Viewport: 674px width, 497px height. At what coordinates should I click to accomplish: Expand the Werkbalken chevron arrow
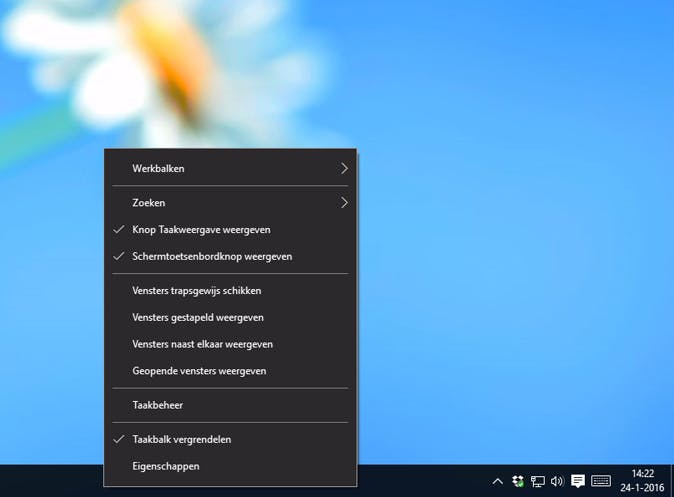344,169
